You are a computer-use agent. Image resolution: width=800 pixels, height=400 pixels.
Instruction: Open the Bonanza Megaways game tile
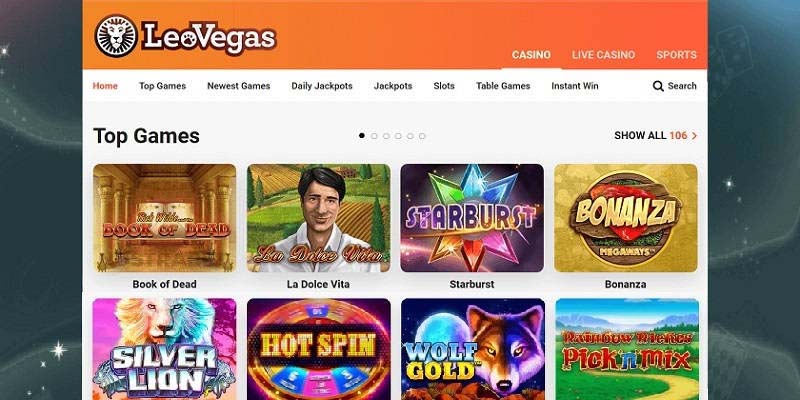[626, 218]
